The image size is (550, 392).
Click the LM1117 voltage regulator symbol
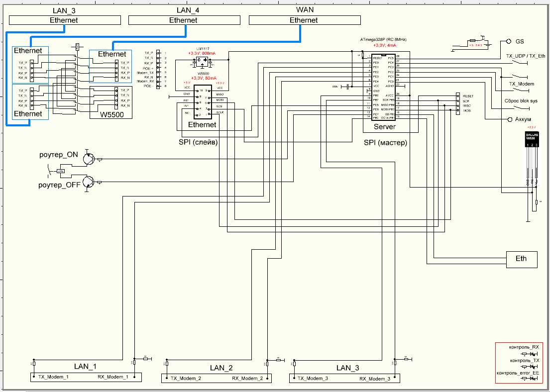tap(201, 61)
